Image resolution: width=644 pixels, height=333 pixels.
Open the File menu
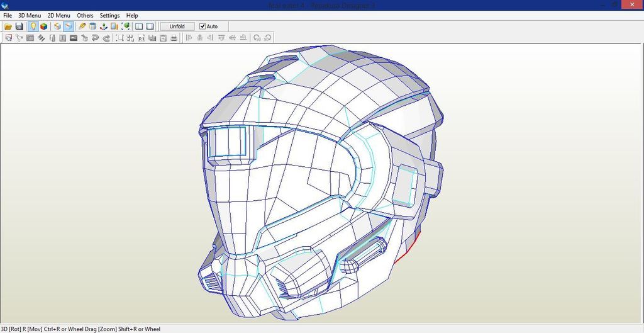[x=8, y=15]
